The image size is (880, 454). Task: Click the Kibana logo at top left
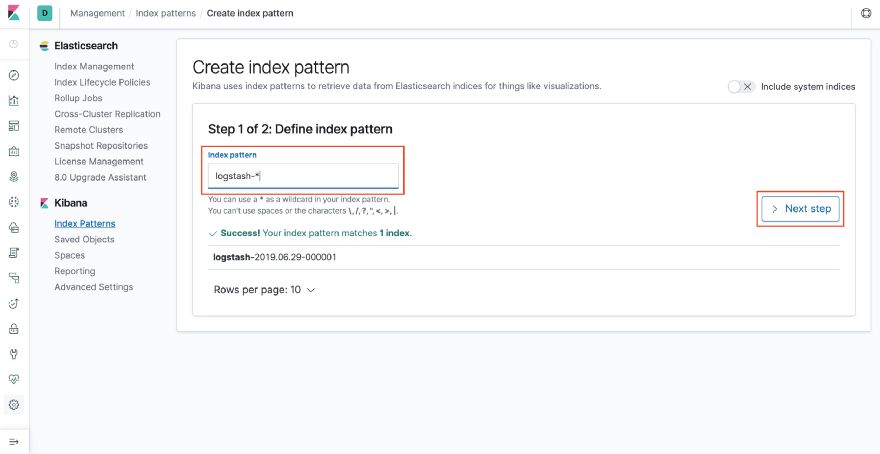tap(14, 13)
